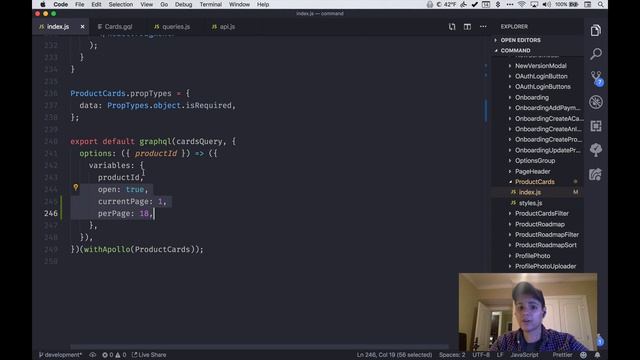Open the editor more actions menu
The width and height of the screenshot is (640, 360).
click(483, 27)
